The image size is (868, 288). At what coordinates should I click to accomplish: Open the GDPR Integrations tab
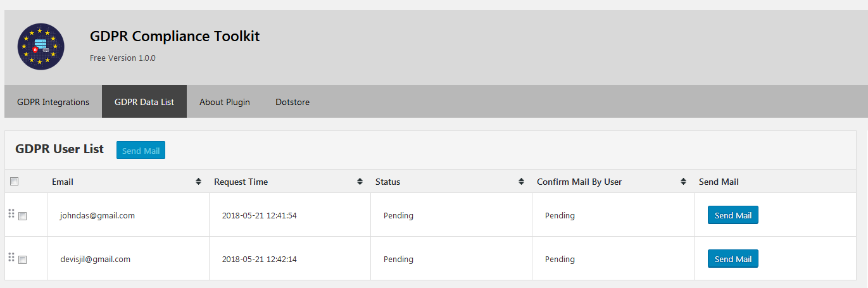click(53, 101)
